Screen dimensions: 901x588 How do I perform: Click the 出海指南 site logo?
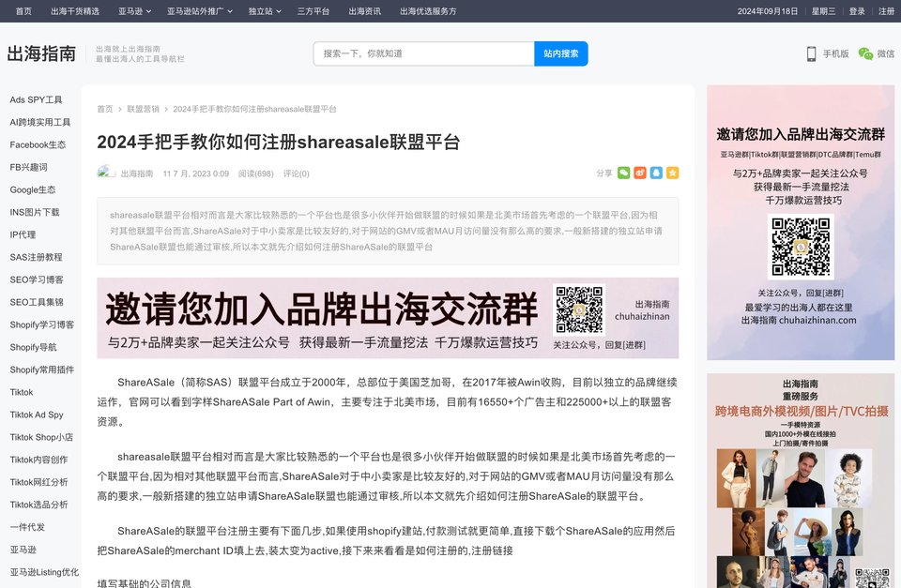pos(41,53)
